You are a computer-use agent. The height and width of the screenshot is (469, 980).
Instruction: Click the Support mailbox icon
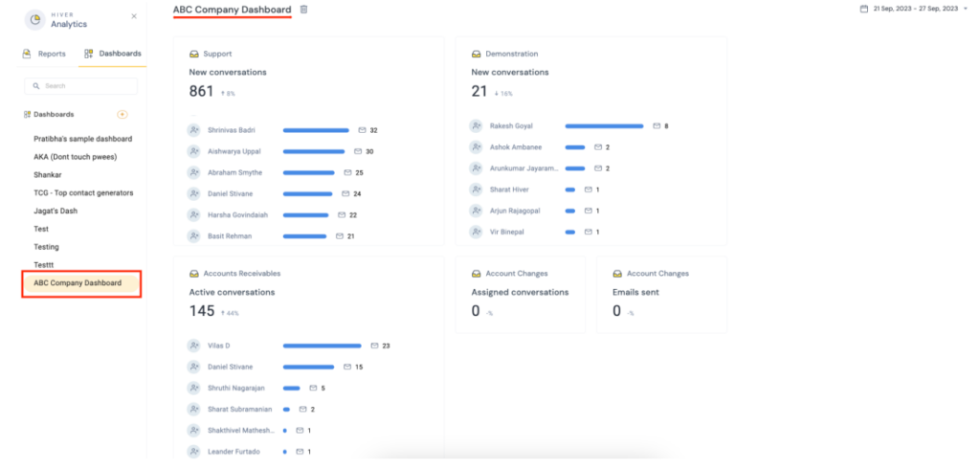coord(194,55)
